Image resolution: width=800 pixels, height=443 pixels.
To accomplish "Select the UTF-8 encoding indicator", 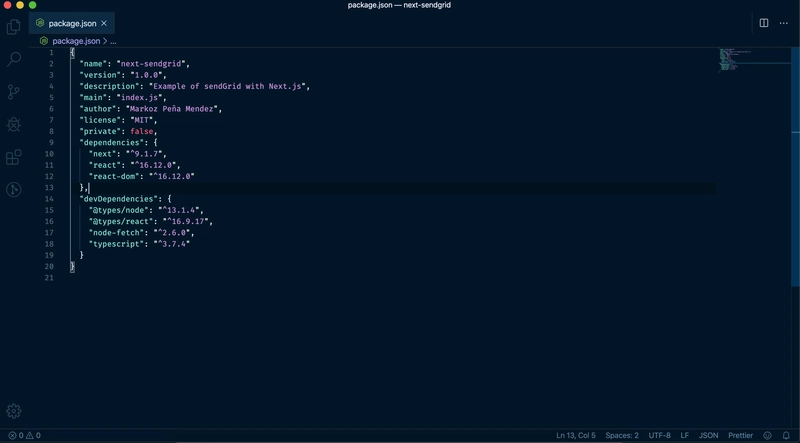I will [x=660, y=436].
